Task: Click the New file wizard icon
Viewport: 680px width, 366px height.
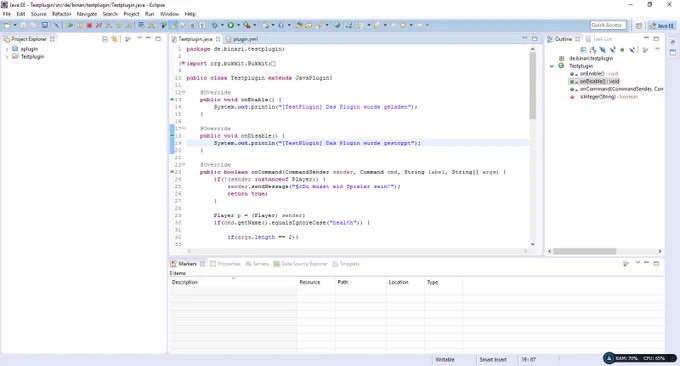Action: click(x=7, y=25)
